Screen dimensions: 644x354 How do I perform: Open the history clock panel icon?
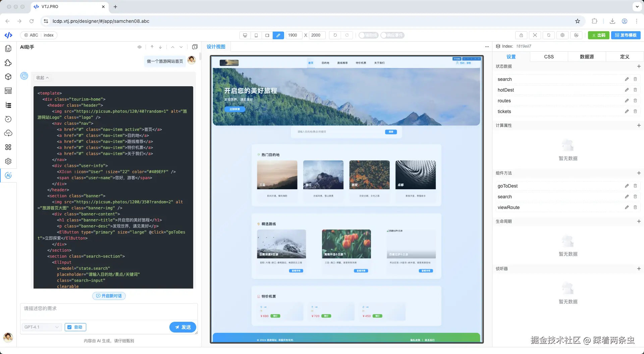[8, 119]
